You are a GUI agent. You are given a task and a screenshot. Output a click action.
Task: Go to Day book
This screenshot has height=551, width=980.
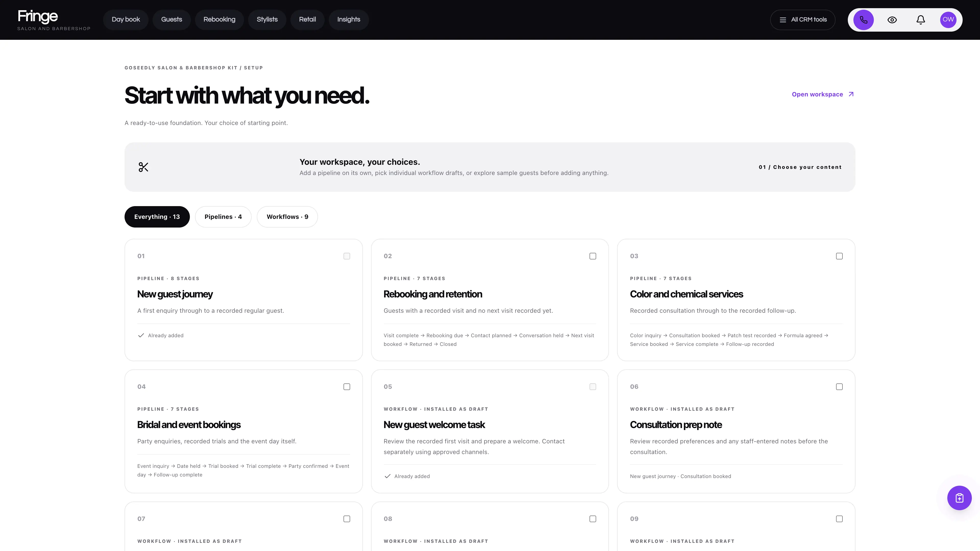click(x=126, y=20)
